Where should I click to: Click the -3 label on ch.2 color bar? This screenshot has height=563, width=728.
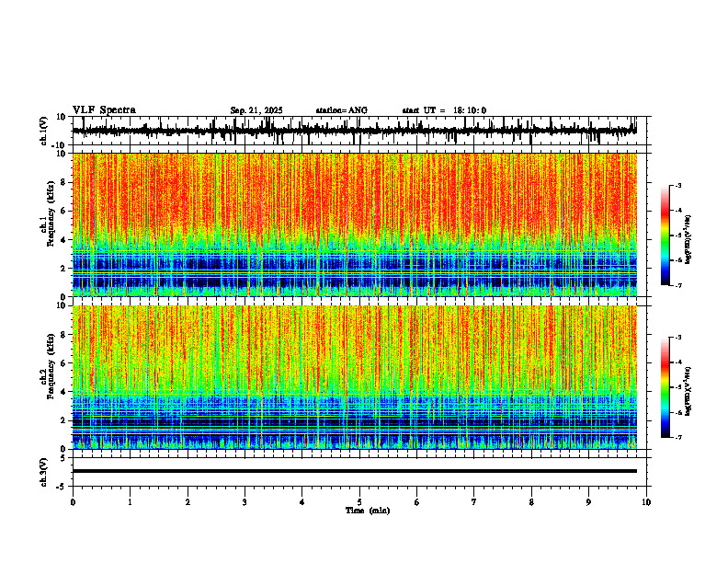(x=677, y=338)
